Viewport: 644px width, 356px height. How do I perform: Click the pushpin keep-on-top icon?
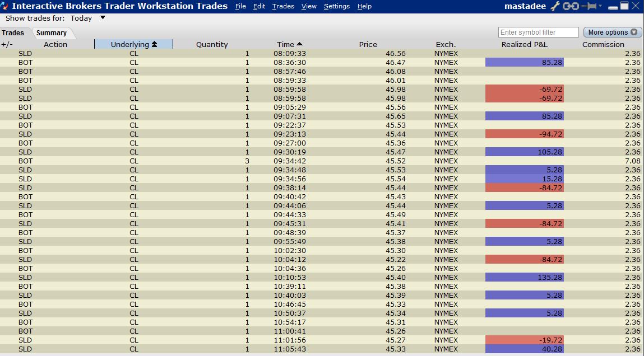pyautogui.click(x=590, y=6)
